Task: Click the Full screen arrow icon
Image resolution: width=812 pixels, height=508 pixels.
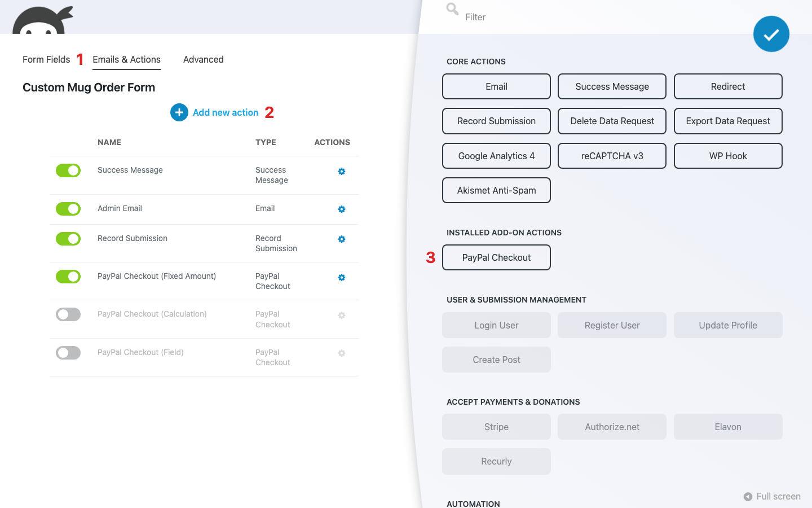Action: tap(748, 497)
